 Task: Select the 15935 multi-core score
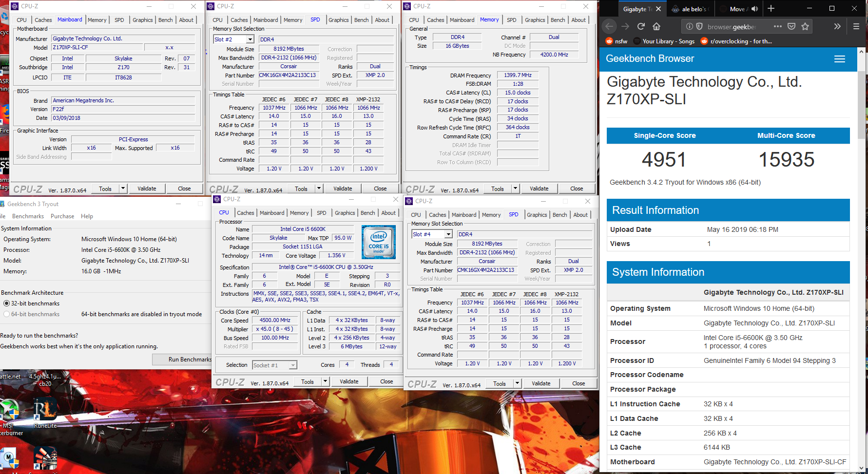[787, 160]
